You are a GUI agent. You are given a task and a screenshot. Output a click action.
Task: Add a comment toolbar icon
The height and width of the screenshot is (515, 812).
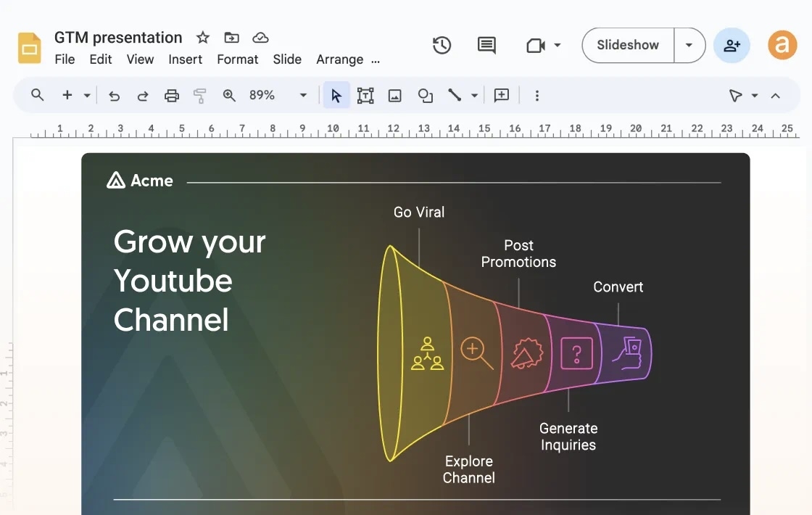(x=501, y=95)
